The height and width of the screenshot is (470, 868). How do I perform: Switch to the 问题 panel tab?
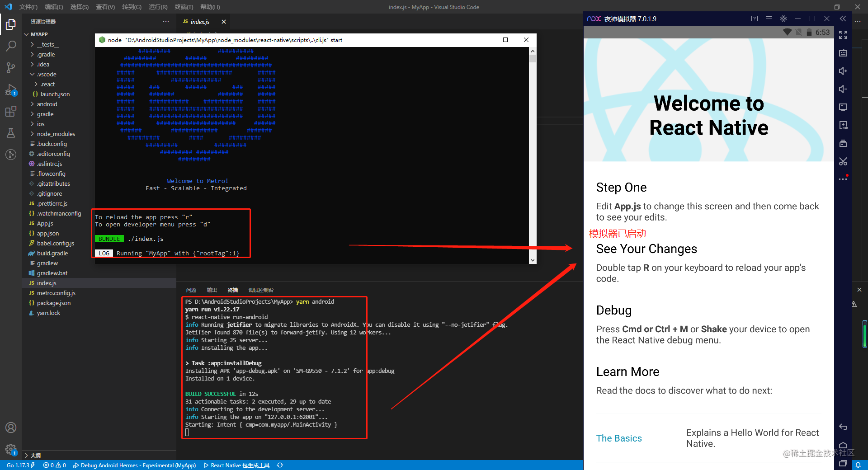pyautogui.click(x=191, y=290)
